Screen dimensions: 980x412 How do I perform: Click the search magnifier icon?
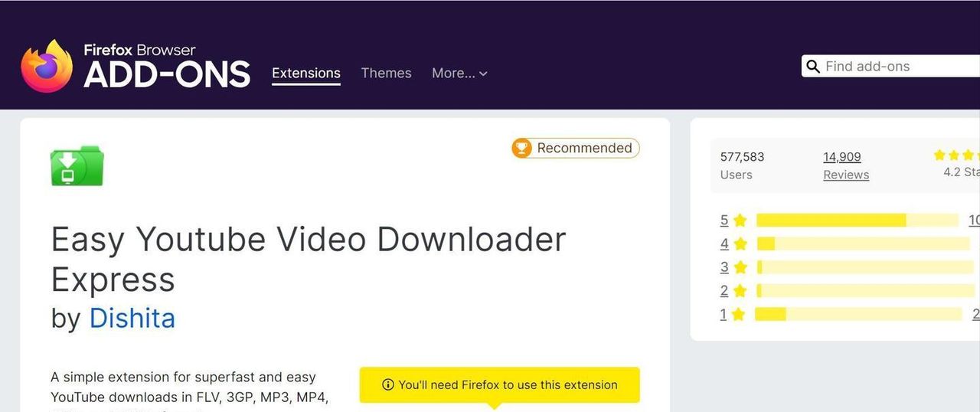click(x=812, y=67)
